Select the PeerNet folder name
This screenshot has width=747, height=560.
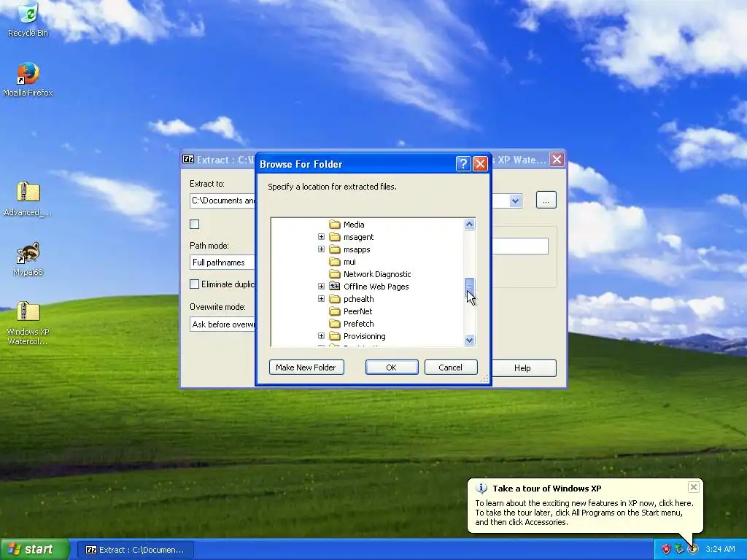(357, 311)
